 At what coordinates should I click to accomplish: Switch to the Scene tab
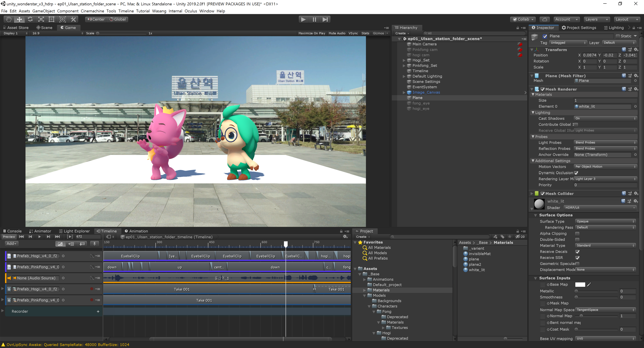(x=44, y=28)
